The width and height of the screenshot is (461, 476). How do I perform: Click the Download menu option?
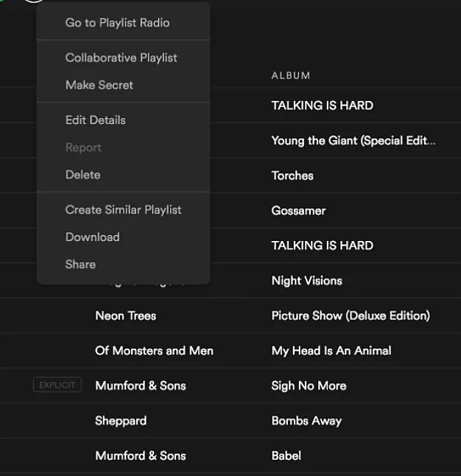[x=92, y=237]
